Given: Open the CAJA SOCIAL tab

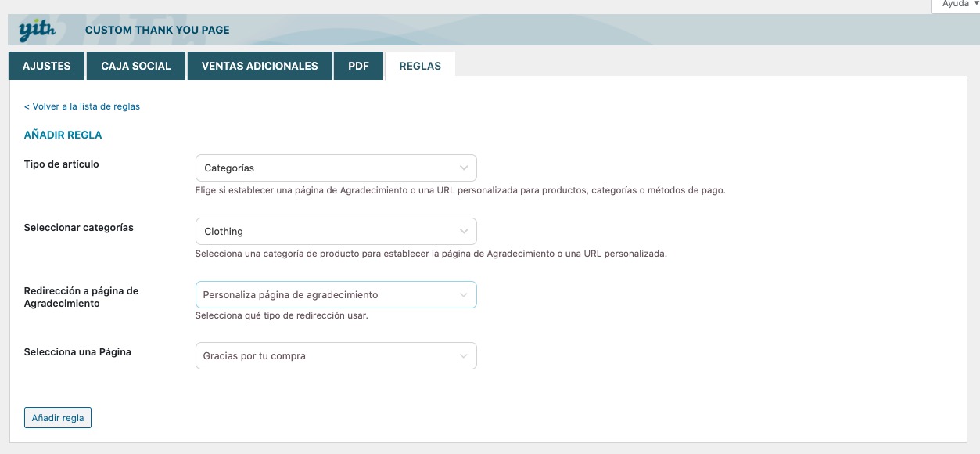Looking at the screenshot, I should (x=136, y=66).
